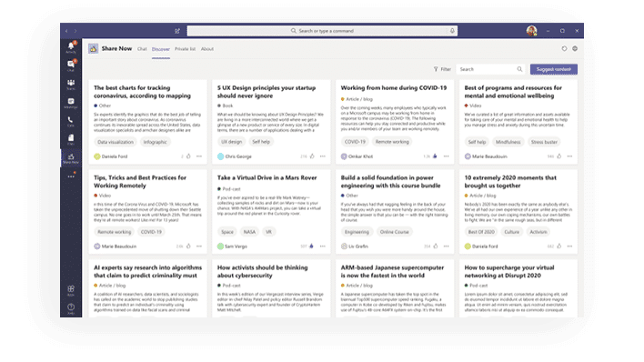Click the user profile avatar
Screen dimensions: 644x362
click(531, 31)
